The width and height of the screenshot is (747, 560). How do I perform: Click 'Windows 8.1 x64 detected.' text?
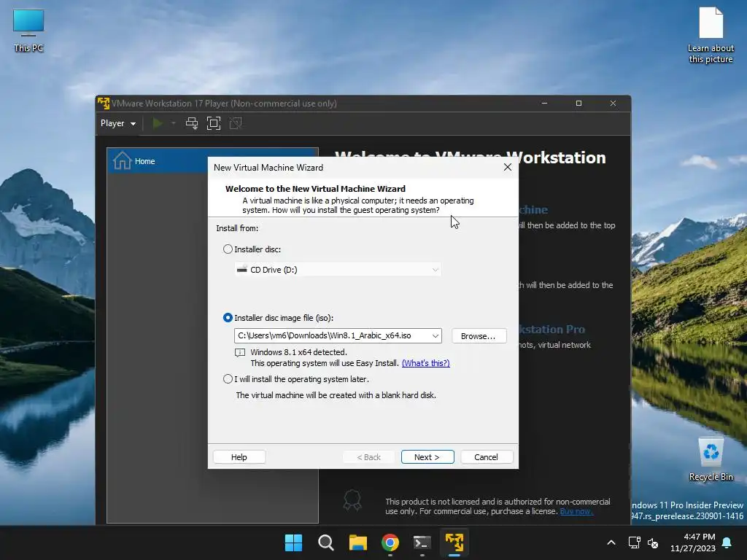pos(298,352)
